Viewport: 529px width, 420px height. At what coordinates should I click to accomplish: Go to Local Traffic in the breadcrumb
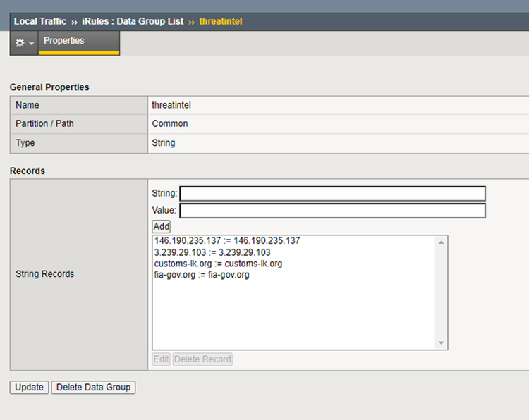40,21
